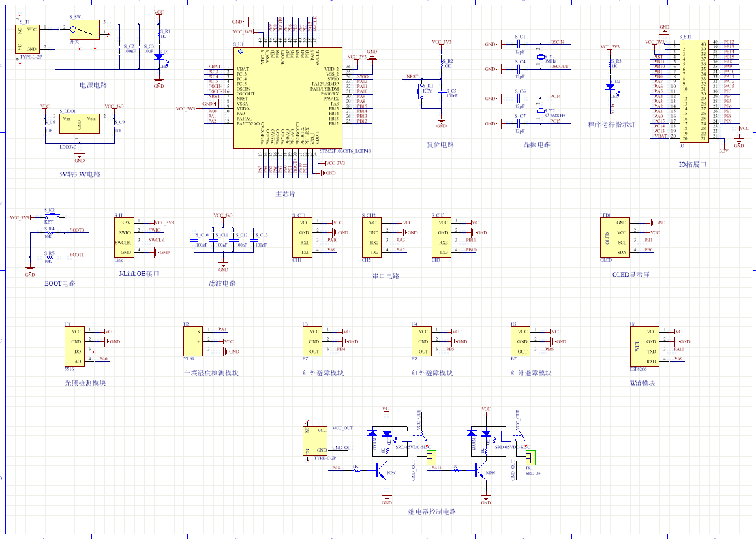The image size is (756, 539).
Task: Select the S_D2 program running indicator LED
Action: pyautogui.click(x=610, y=87)
